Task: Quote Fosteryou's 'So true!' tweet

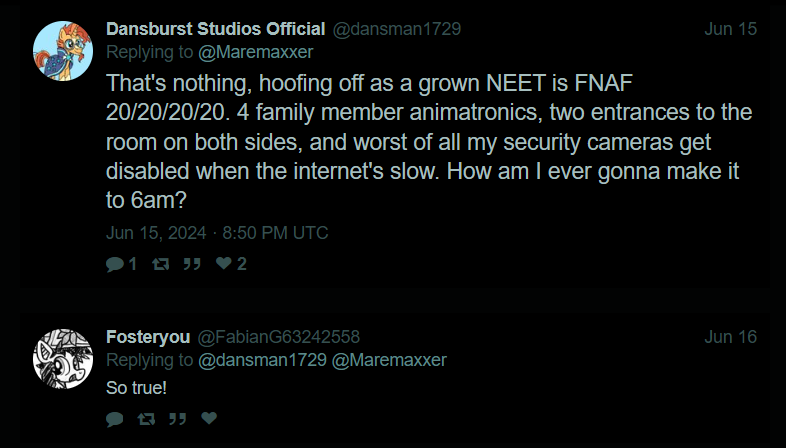Action: [x=178, y=418]
